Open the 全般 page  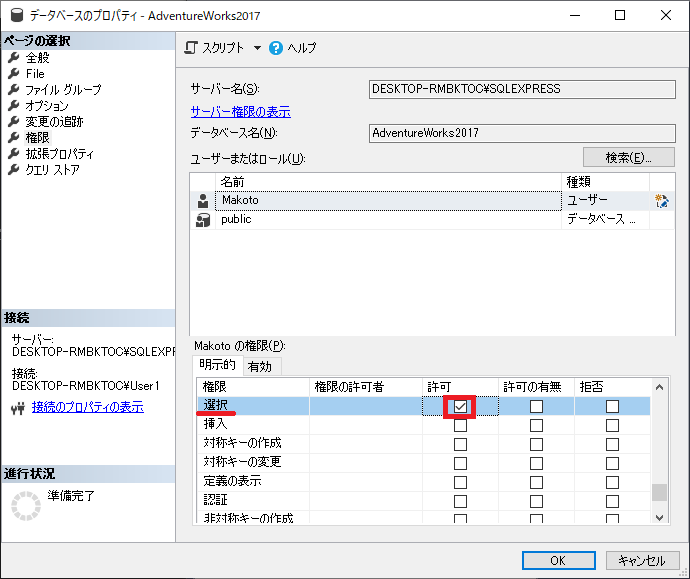(37, 58)
